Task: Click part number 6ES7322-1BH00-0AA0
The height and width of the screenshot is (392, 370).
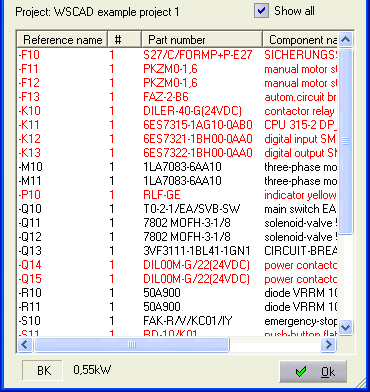Action: [198, 153]
